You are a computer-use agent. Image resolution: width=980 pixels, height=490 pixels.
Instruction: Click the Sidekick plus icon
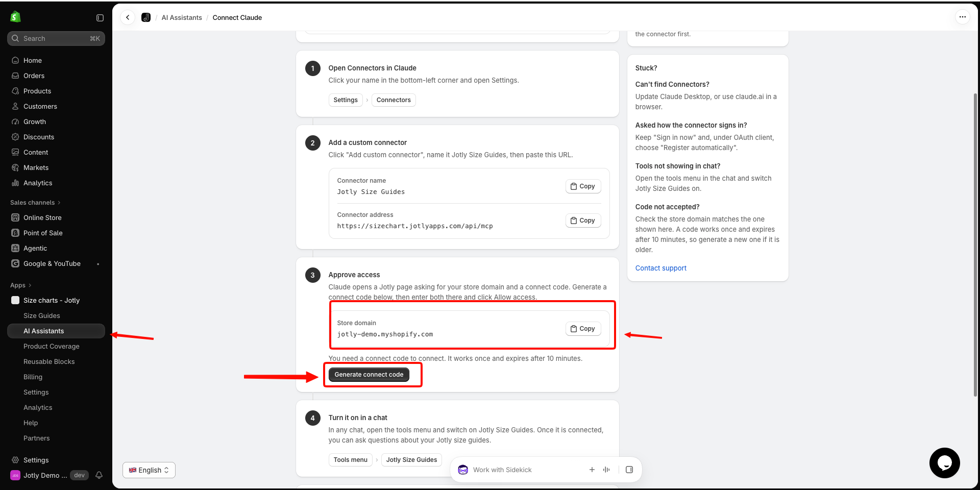tap(592, 470)
